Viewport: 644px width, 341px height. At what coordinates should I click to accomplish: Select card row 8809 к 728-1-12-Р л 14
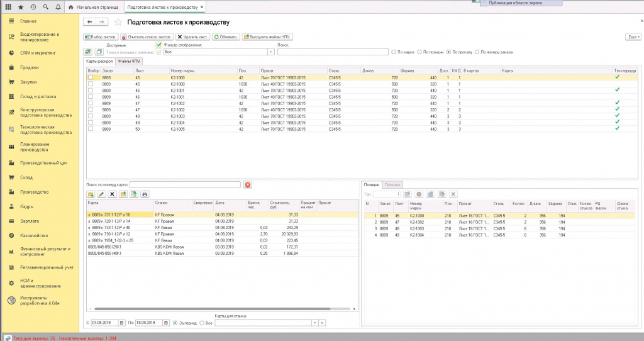coord(222,221)
